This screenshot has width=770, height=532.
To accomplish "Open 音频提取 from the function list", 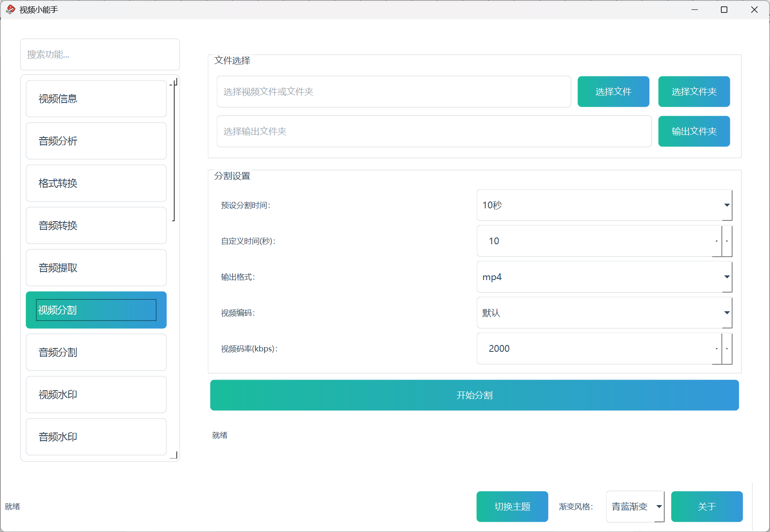I will 96,268.
